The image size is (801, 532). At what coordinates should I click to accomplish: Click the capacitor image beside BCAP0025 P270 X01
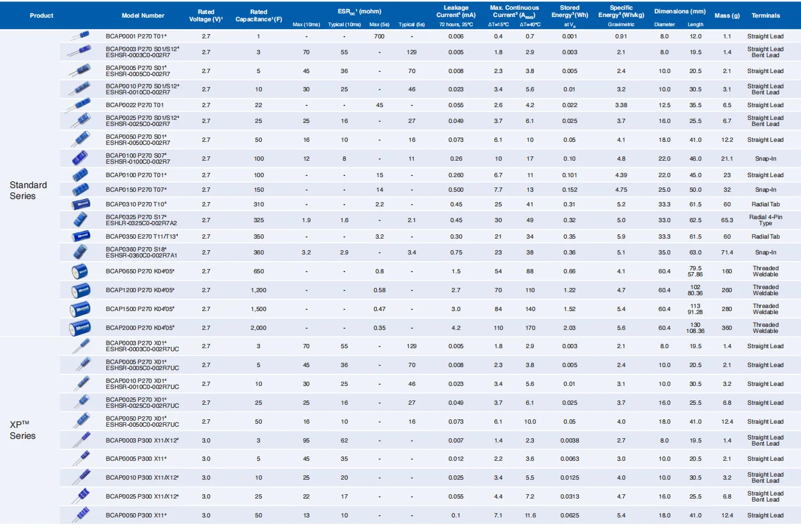81,402
